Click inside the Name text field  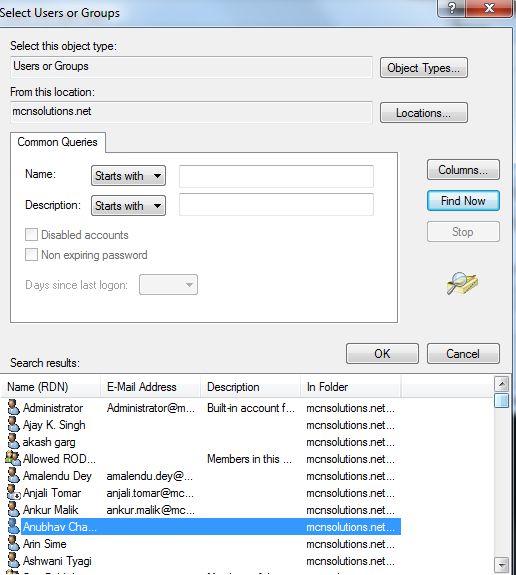(x=276, y=176)
